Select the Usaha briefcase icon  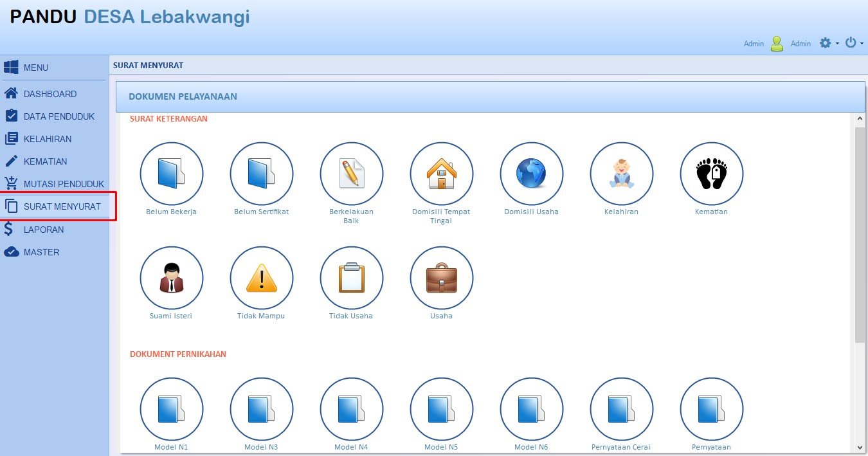(x=441, y=278)
